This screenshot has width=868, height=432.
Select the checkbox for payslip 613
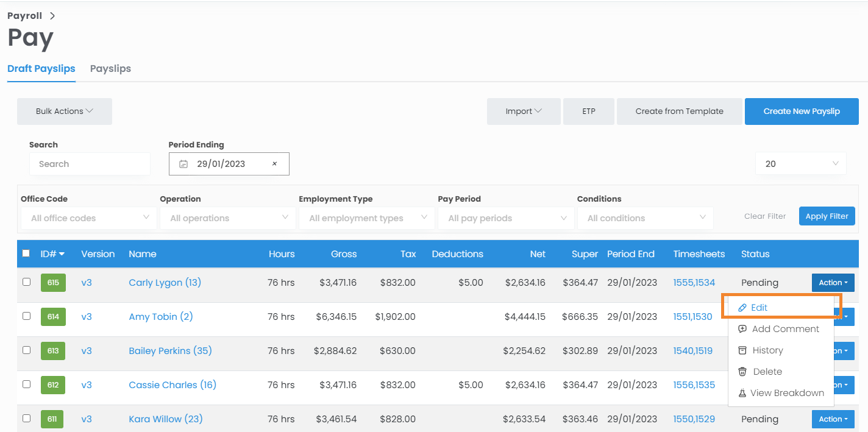pyautogui.click(x=26, y=350)
